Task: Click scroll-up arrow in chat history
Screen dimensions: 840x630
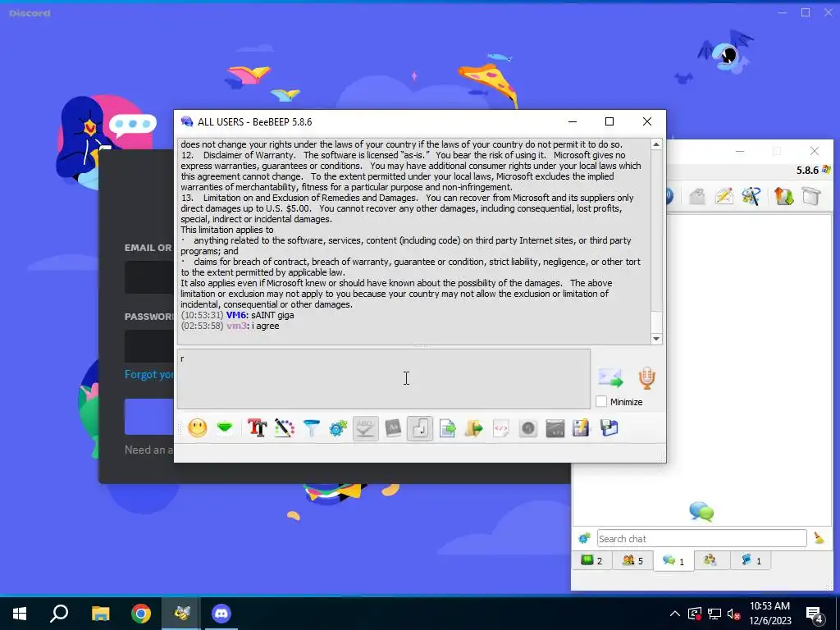Action: [656, 144]
